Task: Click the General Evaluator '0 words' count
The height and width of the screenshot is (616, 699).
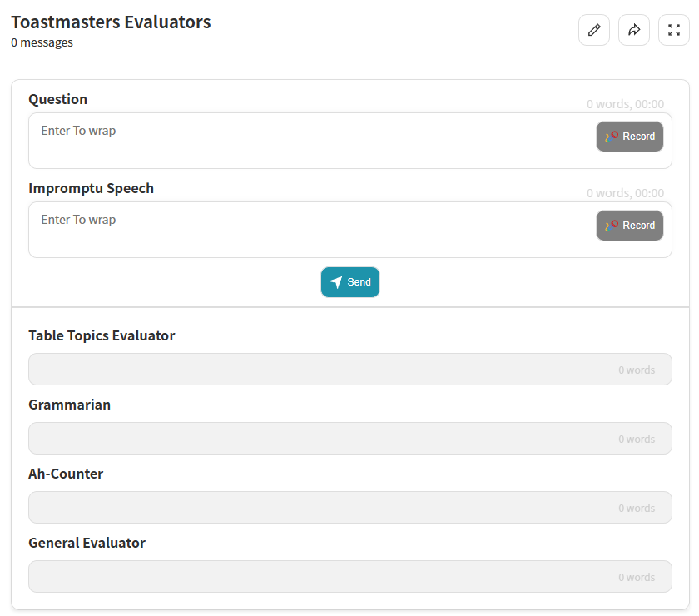Action: [637, 578]
